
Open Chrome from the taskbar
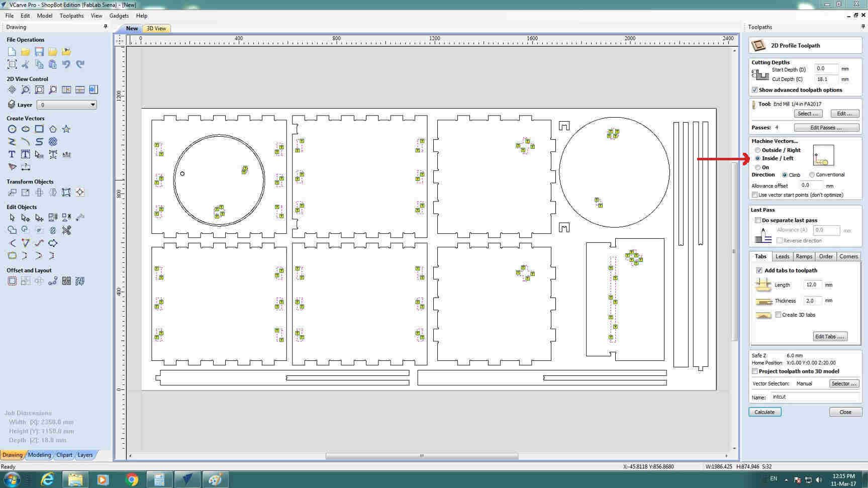pyautogui.click(x=132, y=479)
